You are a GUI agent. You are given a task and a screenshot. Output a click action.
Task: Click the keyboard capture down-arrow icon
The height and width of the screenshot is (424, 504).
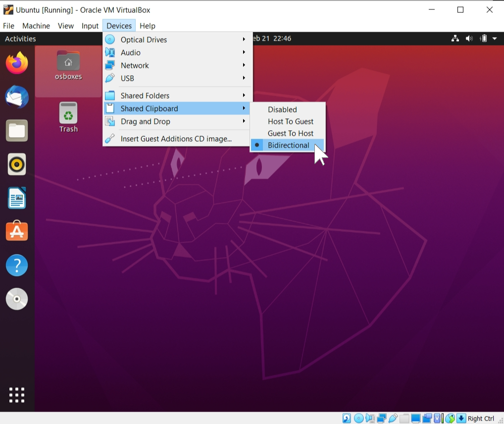pyautogui.click(x=461, y=418)
